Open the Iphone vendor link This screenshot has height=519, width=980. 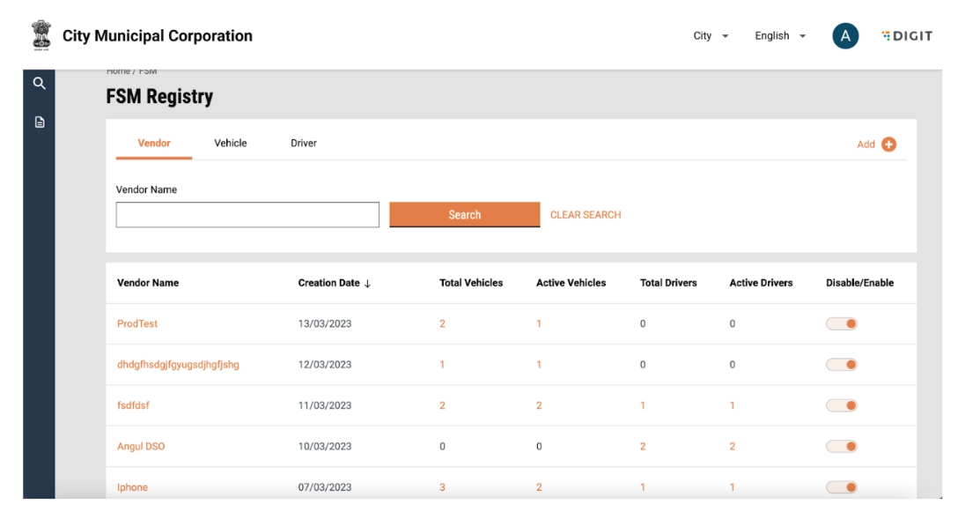pyautogui.click(x=133, y=487)
